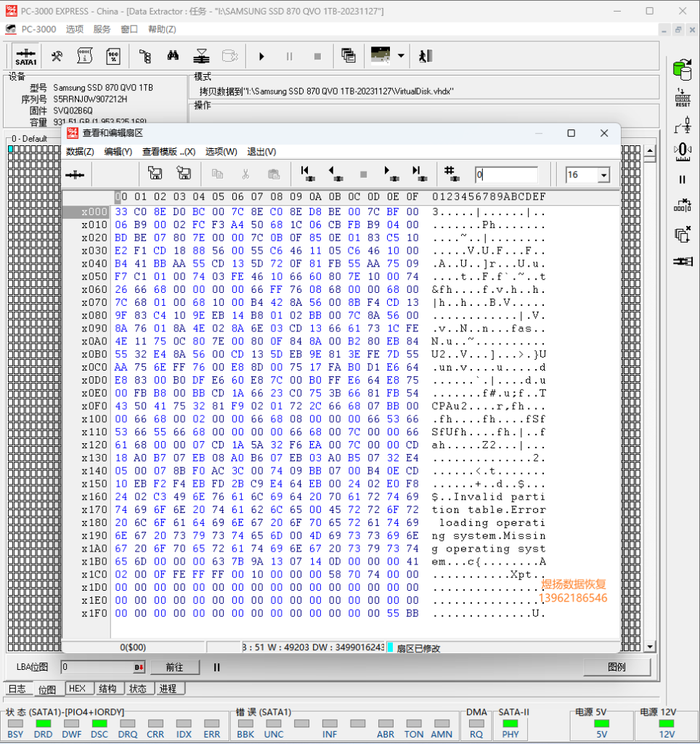Click the first highlighted map cell under 0 - Default
The width and height of the screenshot is (700, 744).
10,149
